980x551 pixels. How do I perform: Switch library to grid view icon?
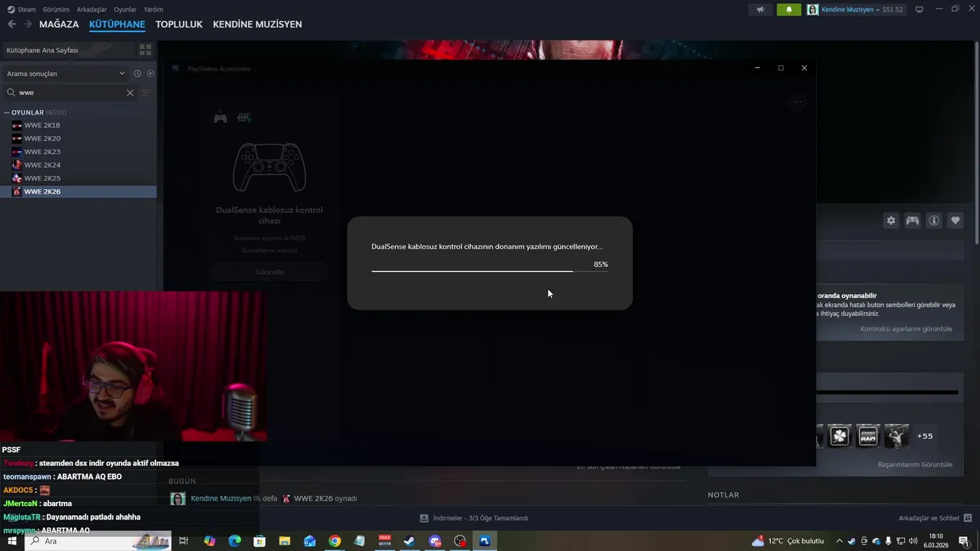pyautogui.click(x=145, y=50)
